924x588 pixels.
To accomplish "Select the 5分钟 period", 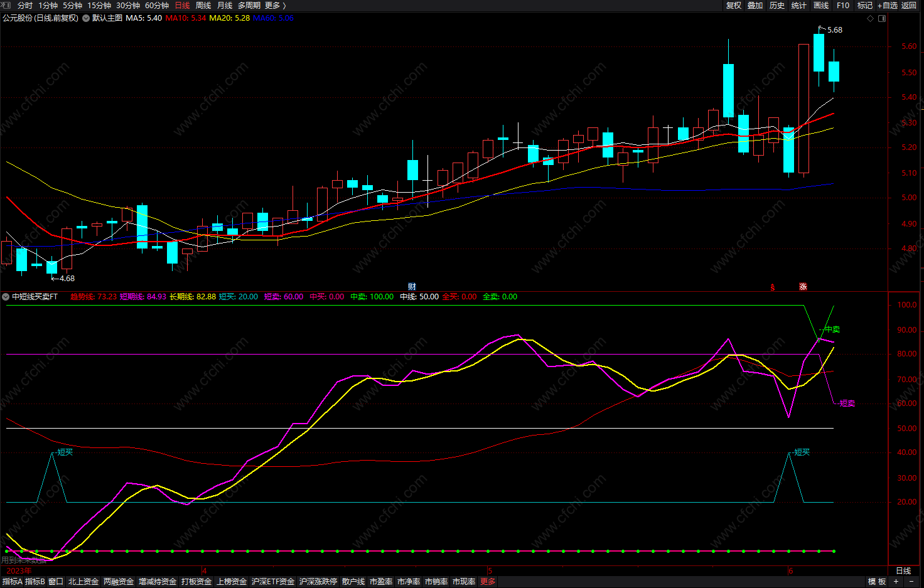I will 72,5.
